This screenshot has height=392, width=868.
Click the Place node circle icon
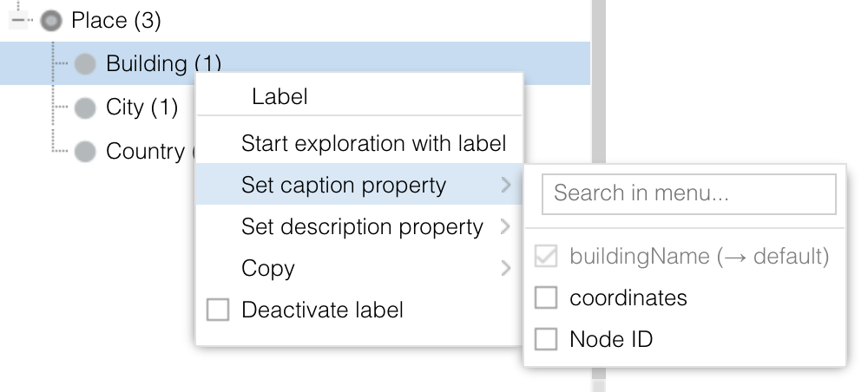pyautogui.click(x=52, y=20)
